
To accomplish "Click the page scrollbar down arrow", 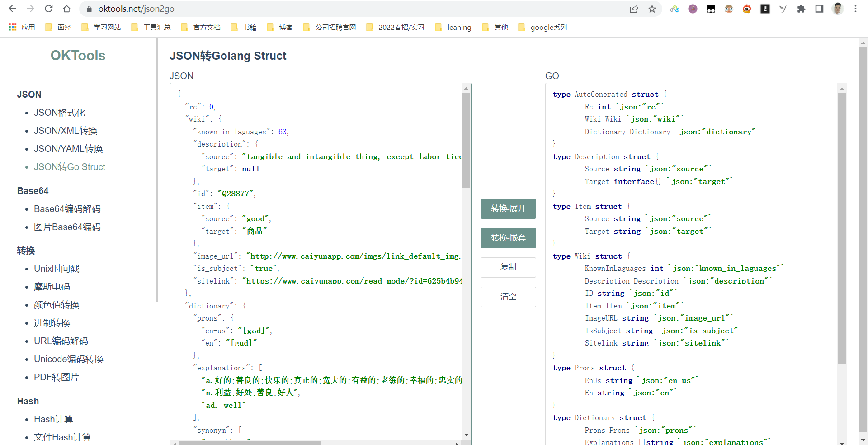I will pos(863,440).
